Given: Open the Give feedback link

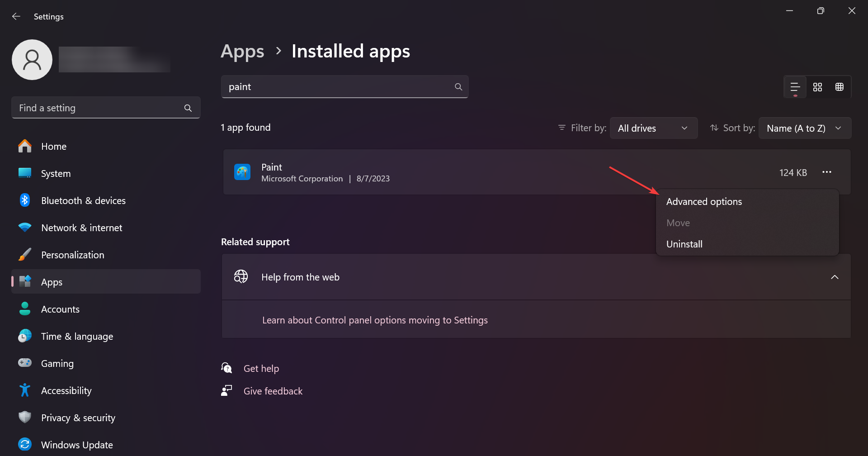Looking at the screenshot, I should pyautogui.click(x=273, y=391).
